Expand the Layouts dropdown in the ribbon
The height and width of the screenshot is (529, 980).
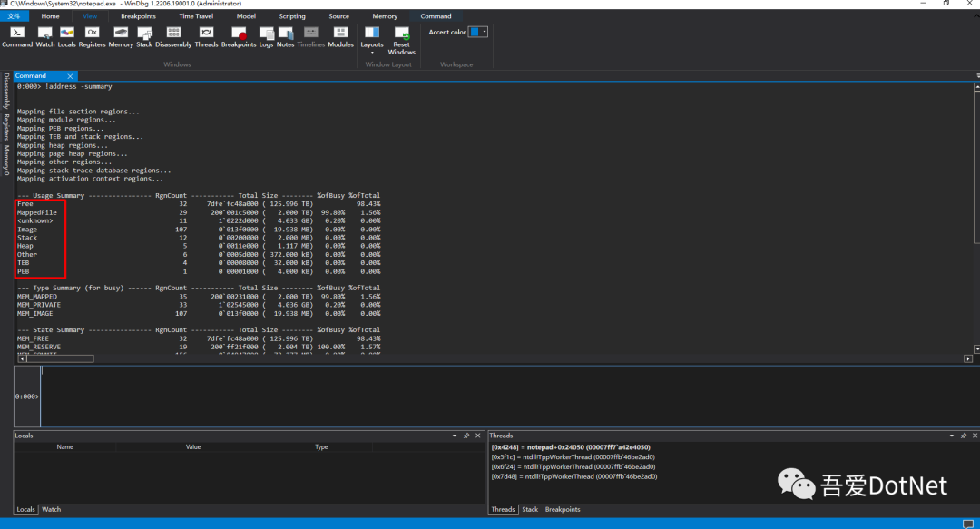pos(372,38)
